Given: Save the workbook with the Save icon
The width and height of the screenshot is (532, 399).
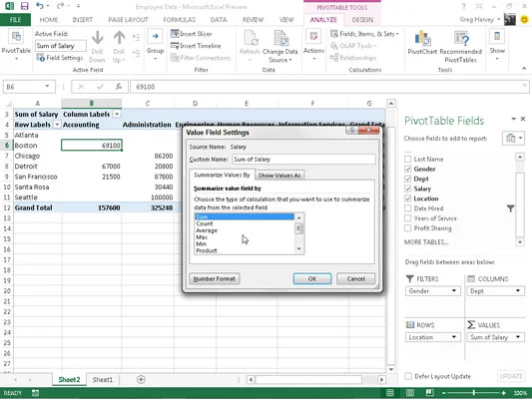Looking at the screenshot, I should [x=24, y=6].
